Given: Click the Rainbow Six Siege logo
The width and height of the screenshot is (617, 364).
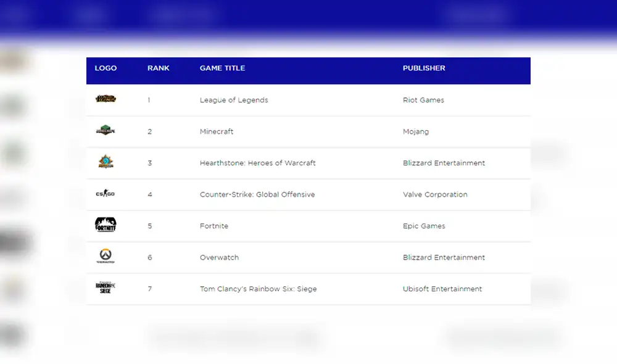Looking at the screenshot, I should 105,289.
